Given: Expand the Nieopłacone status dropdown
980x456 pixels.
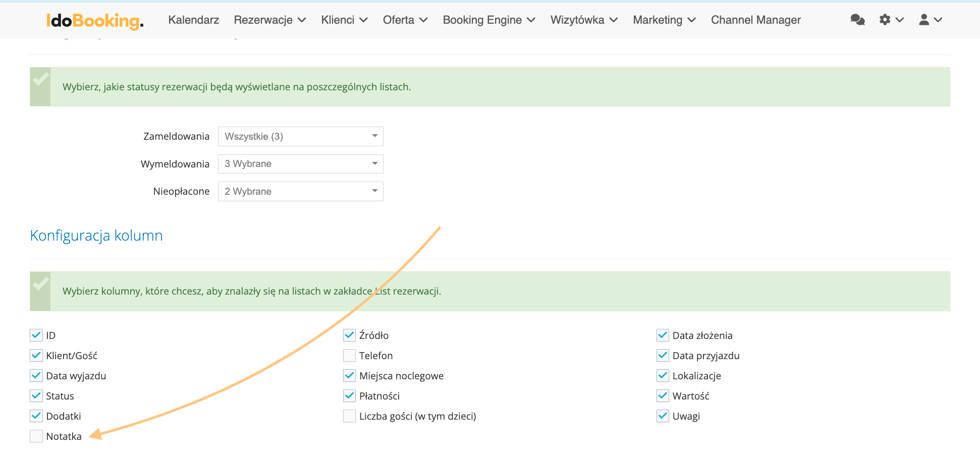Looking at the screenshot, I should click(x=300, y=191).
